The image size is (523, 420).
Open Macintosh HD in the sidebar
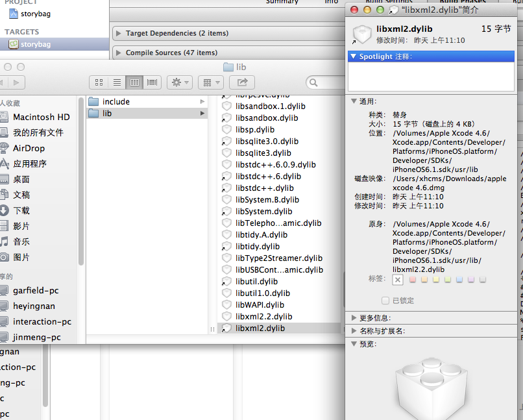point(42,117)
